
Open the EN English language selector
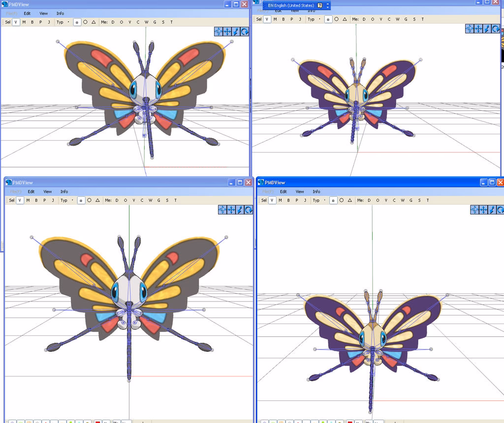(x=290, y=5)
